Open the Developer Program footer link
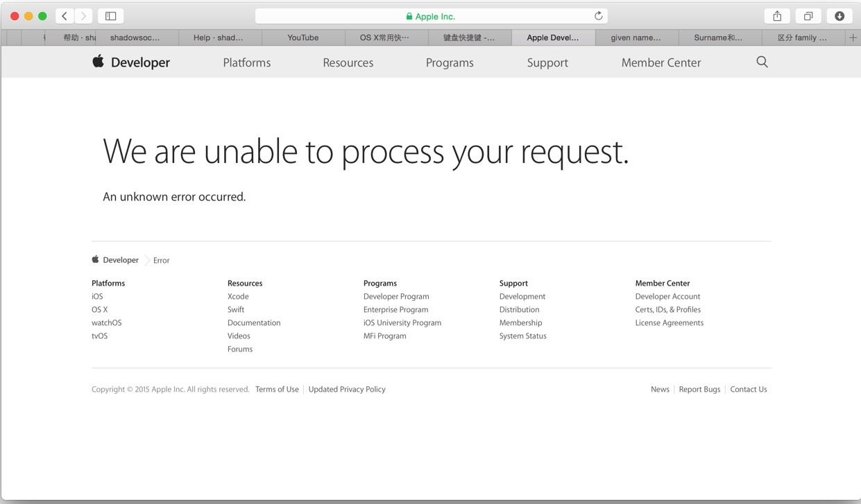This screenshot has width=861, height=504. pyautogui.click(x=396, y=297)
